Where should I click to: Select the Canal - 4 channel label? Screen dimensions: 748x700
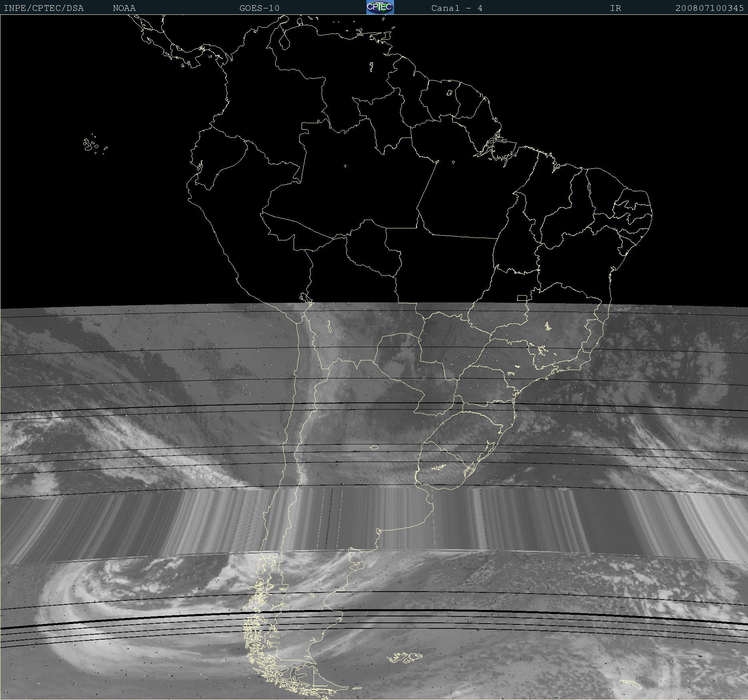click(x=456, y=8)
